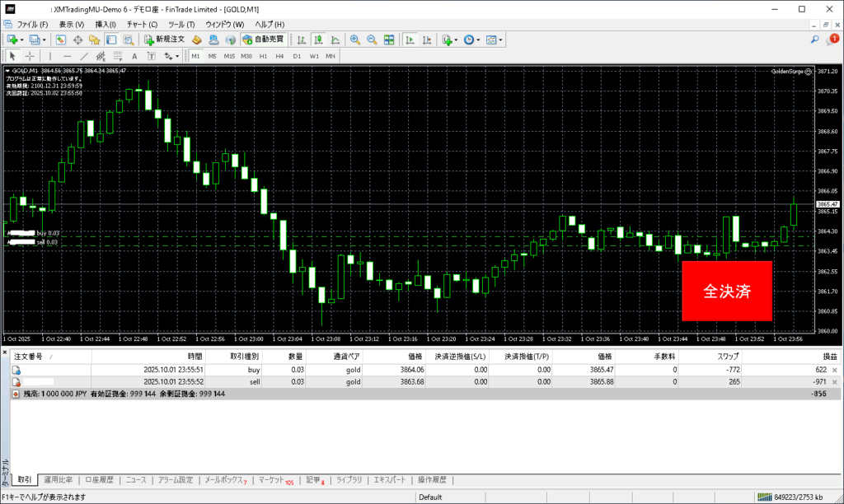Expand the templates dropdown in the toolbar
Screen dimensions: 844x504
coord(500,40)
